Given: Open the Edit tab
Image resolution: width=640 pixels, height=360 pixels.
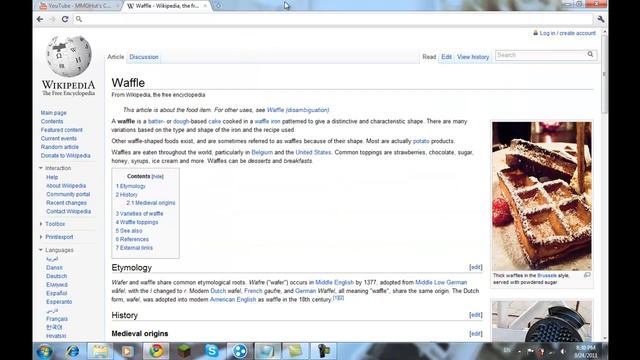Looking at the screenshot, I should click(x=446, y=57).
